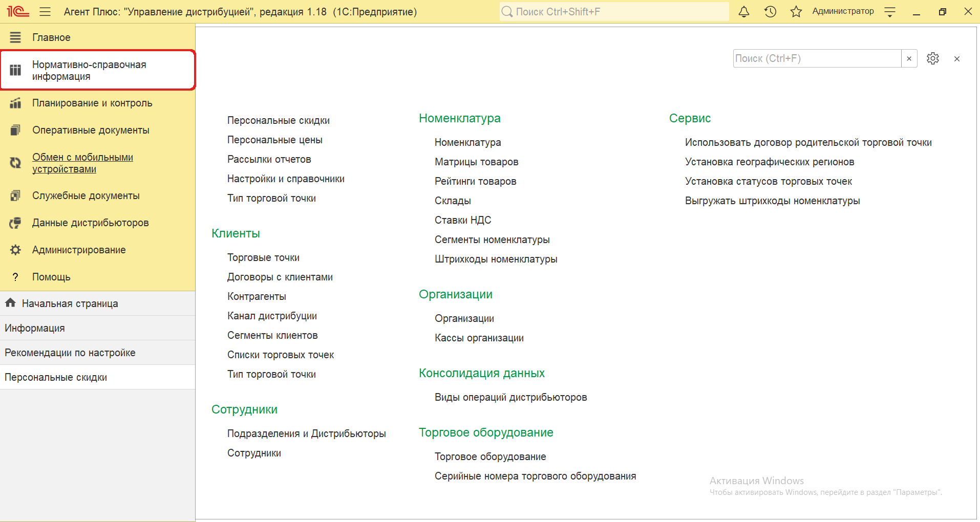Click Установка географических регионов link
Image resolution: width=980 pixels, height=522 pixels.
tap(769, 162)
